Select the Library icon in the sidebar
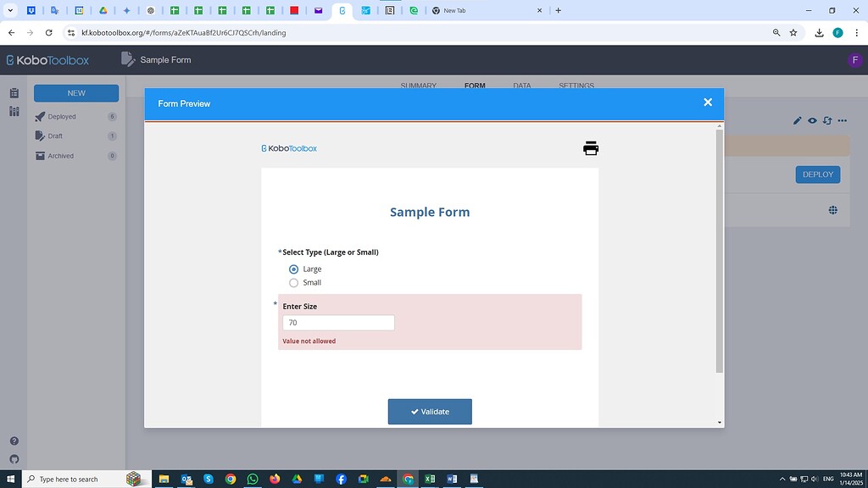The width and height of the screenshot is (868, 488). [x=13, y=111]
